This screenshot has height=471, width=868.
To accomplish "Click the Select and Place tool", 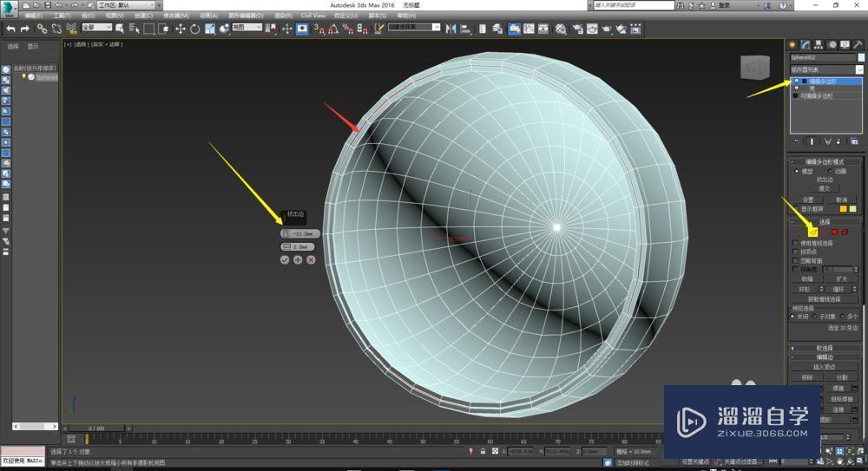I will [x=224, y=29].
